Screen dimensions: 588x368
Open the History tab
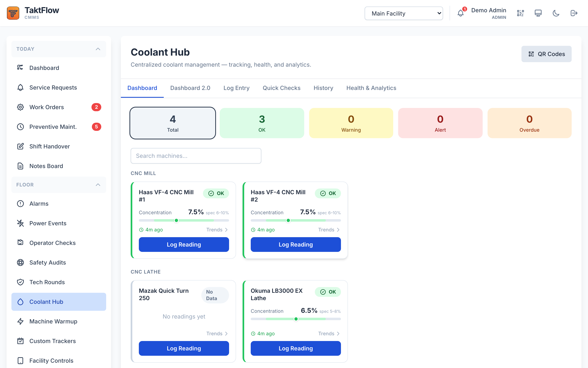point(323,88)
